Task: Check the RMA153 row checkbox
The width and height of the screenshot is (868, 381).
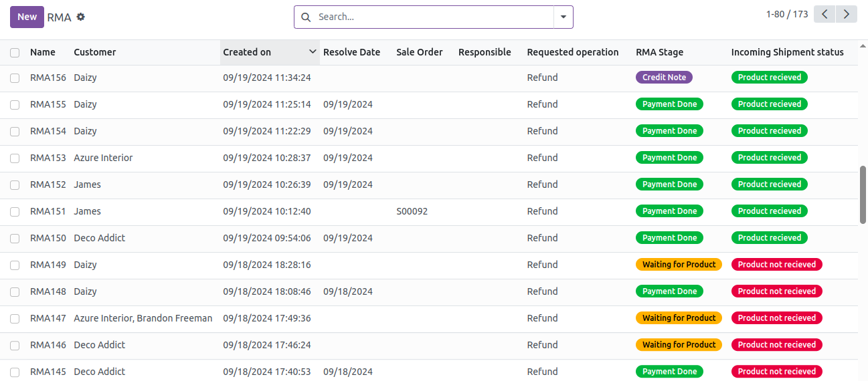Action: click(x=15, y=158)
